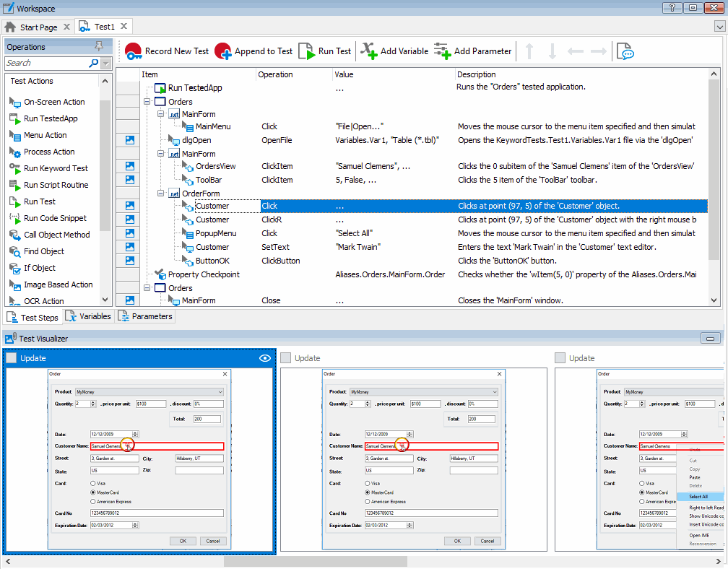The height and width of the screenshot is (569, 728).
Task: Click the Description column header
Action: [x=581, y=74]
